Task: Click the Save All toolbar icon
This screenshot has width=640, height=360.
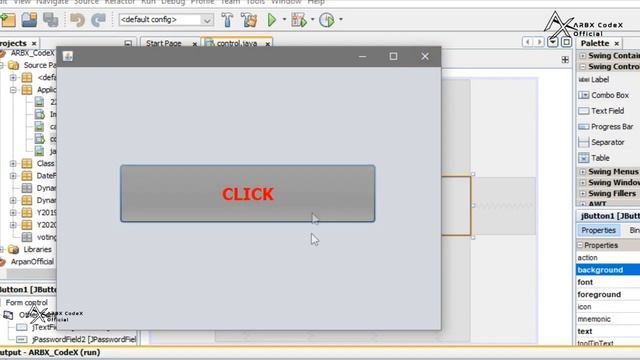Action: point(51,20)
